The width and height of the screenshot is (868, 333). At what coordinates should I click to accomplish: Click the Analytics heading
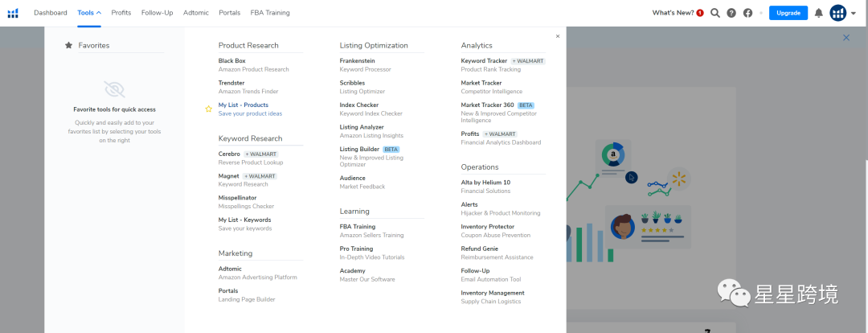(x=477, y=45)
